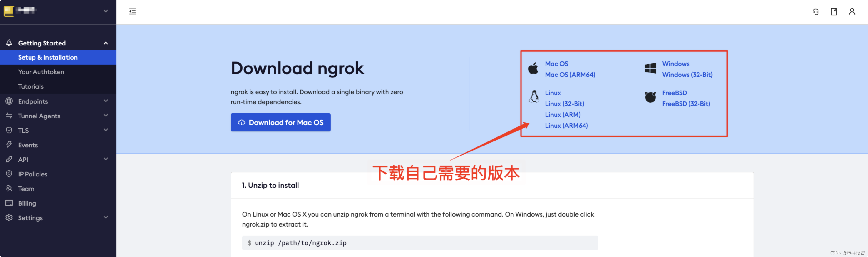Expand the Endpoints menu chevron
This screenshot has height=257, width=868.
(105, 101)
